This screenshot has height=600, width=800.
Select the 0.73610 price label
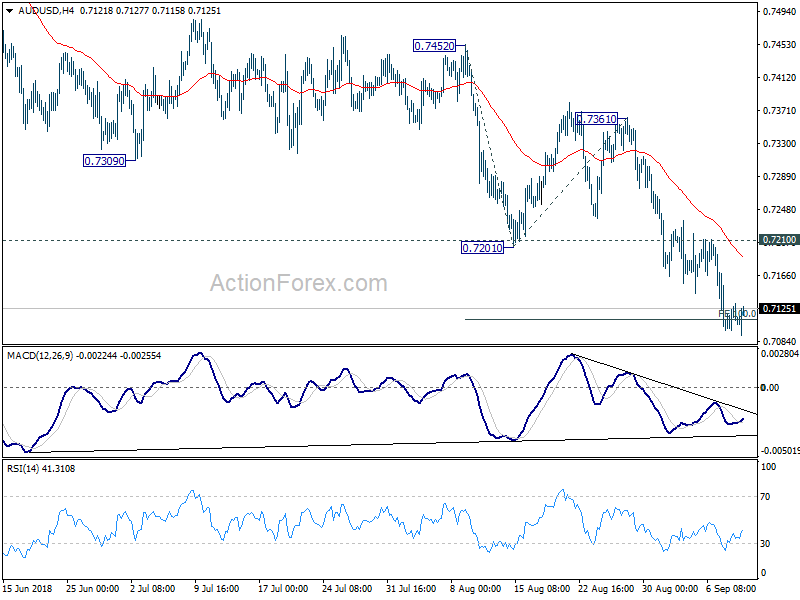596,119
